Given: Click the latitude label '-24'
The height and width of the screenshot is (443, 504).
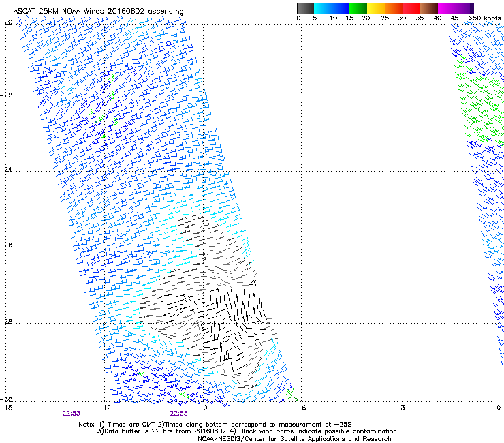Looking at the screenshot, I should (6, 170).
